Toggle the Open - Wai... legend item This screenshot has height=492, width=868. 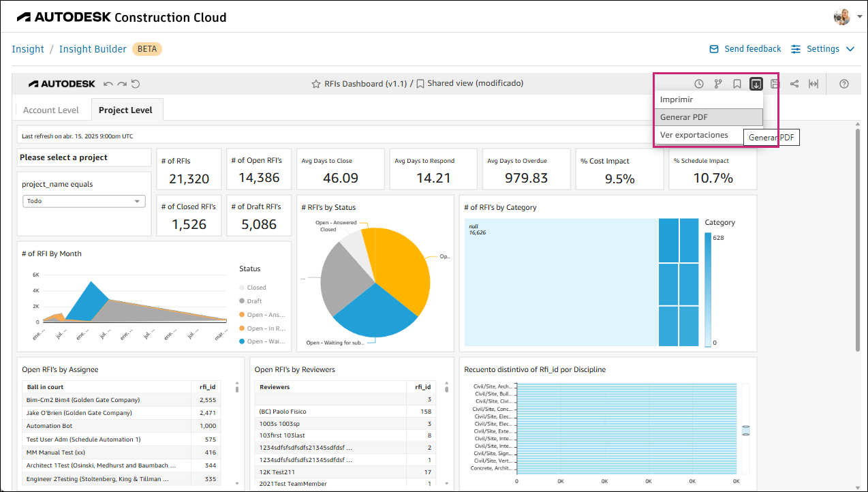tap(262, 341)
